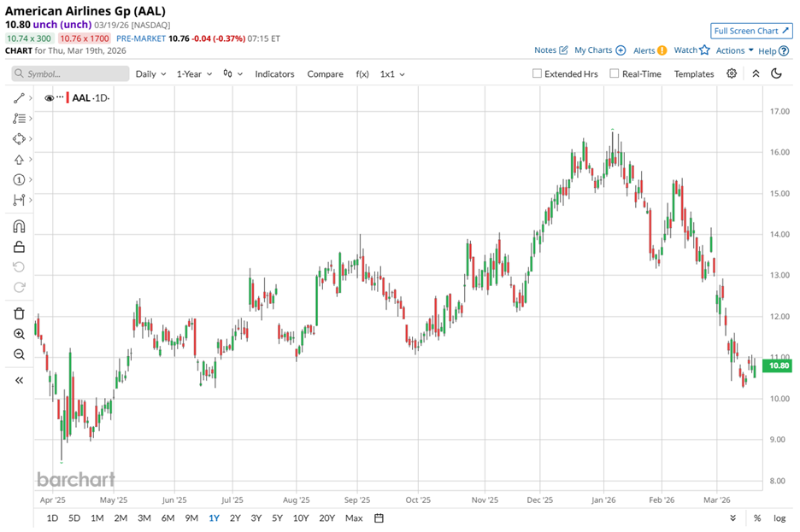This screenshot has height=532, width=800.
Task: Enable the Extended Hrs checkbox
Action: point(537,74)
